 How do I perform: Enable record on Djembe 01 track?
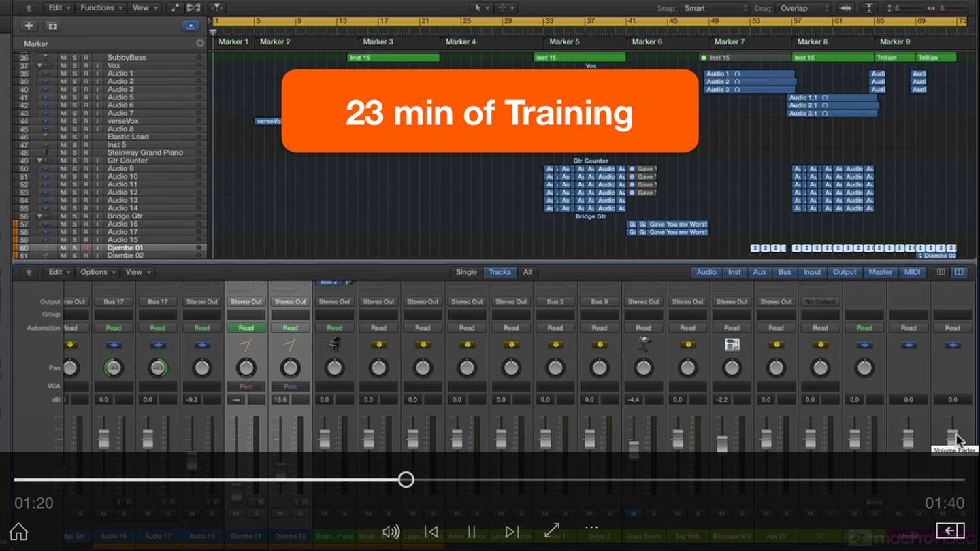86,248
